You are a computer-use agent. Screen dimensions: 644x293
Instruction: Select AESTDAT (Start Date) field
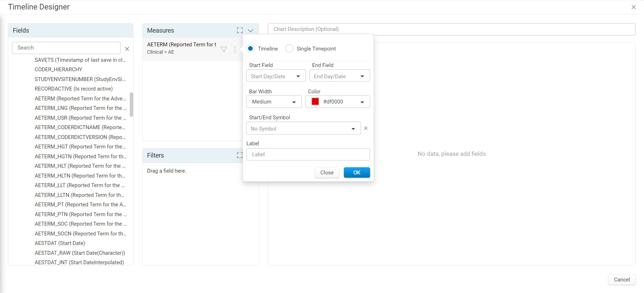[60, 243]
